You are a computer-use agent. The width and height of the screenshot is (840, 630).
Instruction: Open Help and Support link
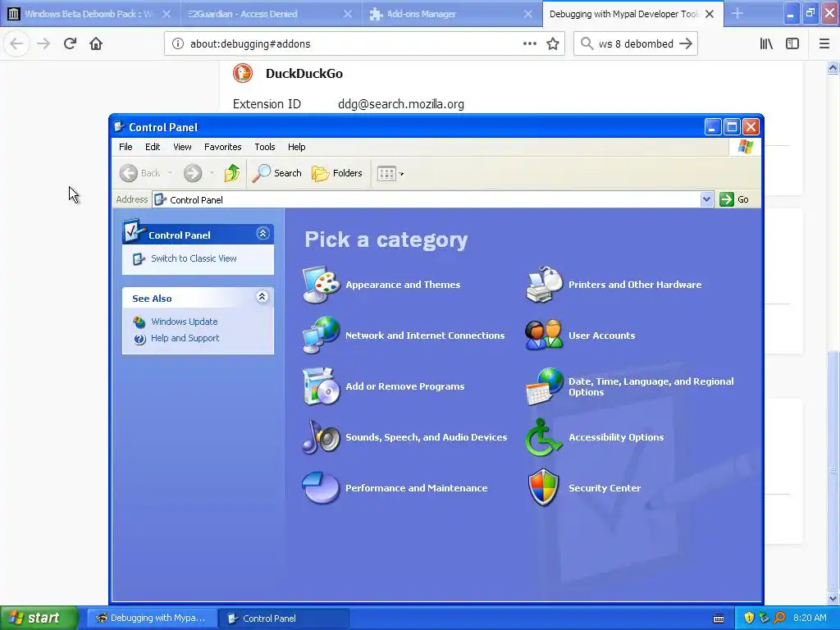(x=185, y=338)
